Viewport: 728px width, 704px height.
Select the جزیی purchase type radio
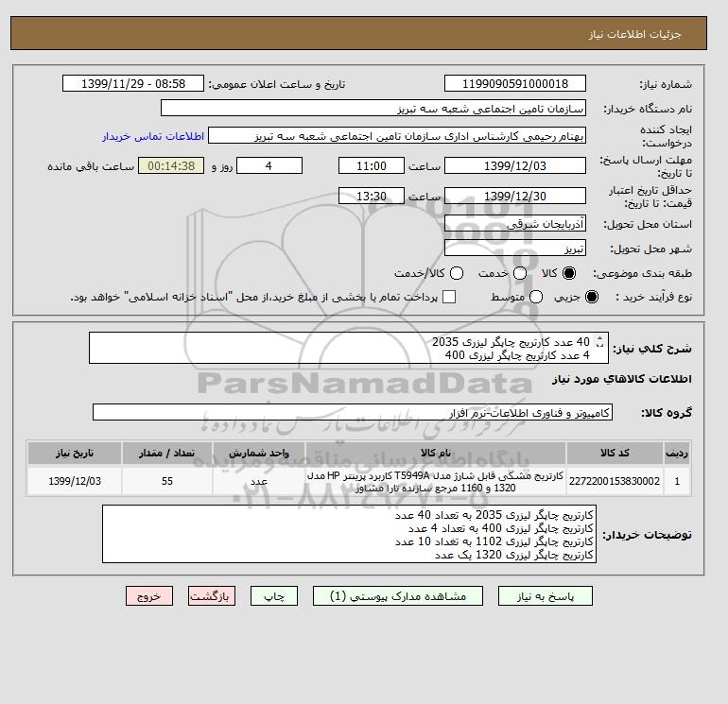[592, 297]
